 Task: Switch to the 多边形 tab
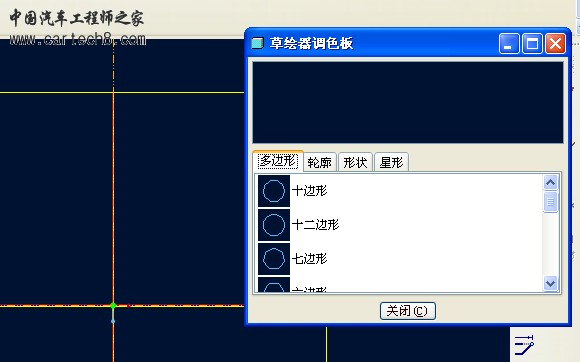coord(278,161)
